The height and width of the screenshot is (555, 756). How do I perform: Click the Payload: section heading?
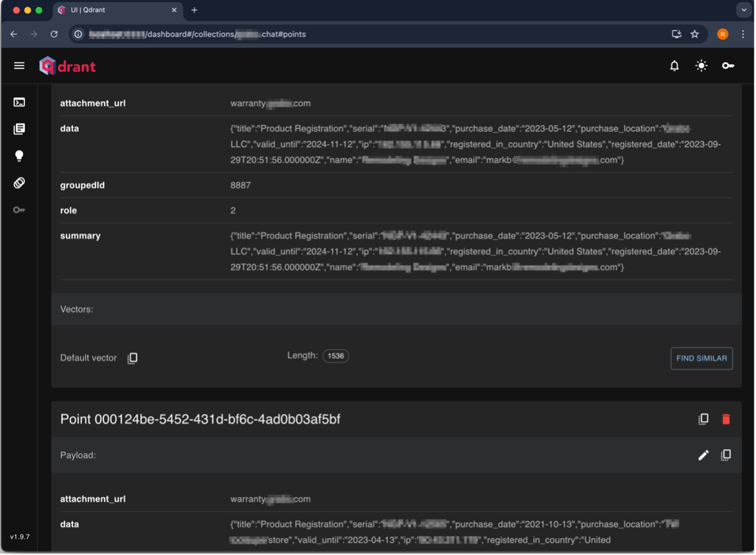(x=78, y=455)
